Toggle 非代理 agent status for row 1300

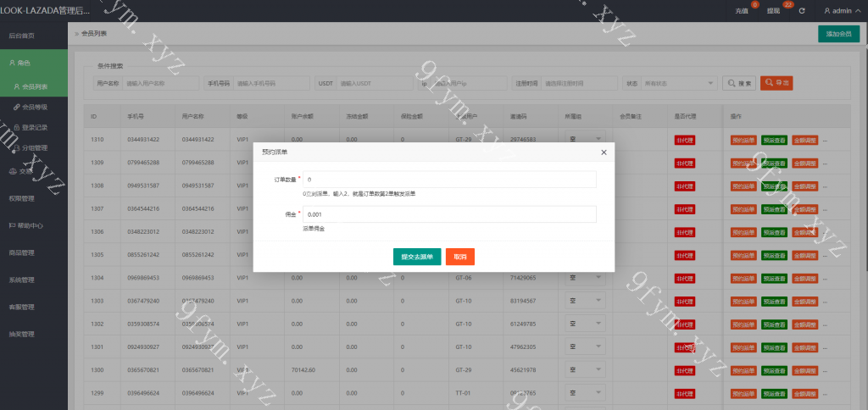point(685,371)
